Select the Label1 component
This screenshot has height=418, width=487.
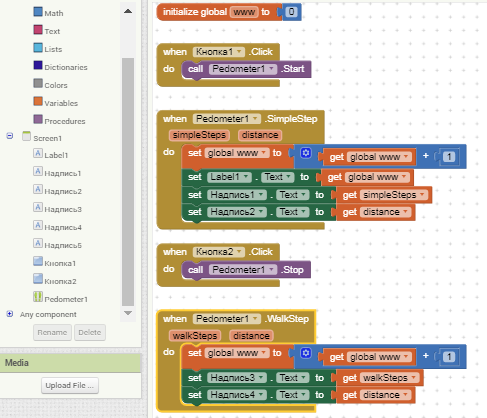coord(51,154)
